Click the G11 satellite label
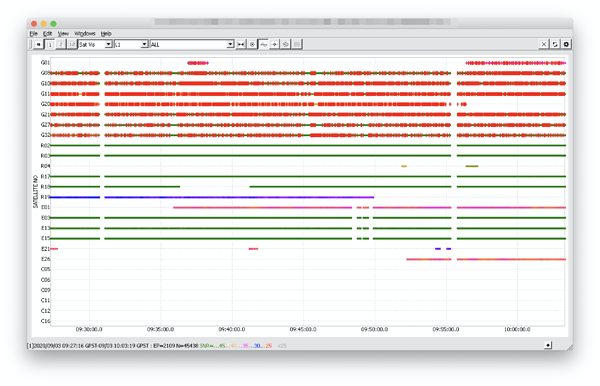 [x=45, y=94]
